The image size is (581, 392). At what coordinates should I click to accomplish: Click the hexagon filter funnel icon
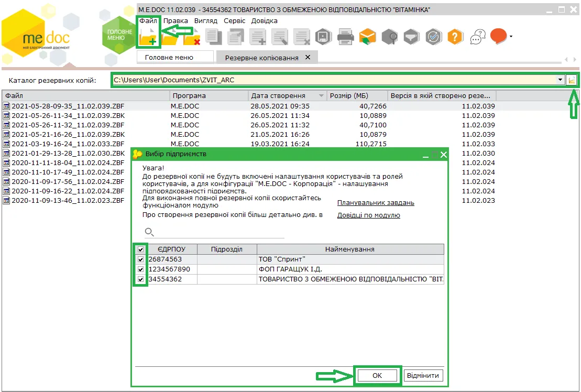click(411, 37)
